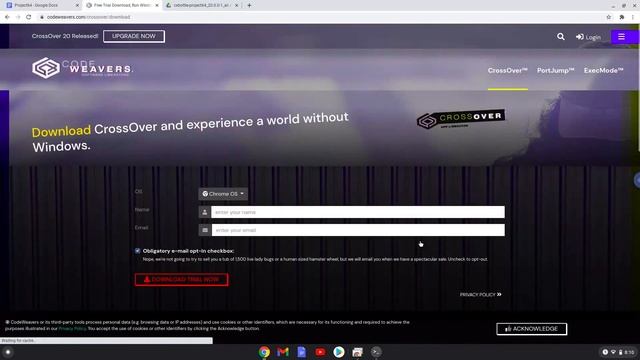Click the search magnifier icon
Viewport: 640px width, 360px height.
(x=561, y=37)
